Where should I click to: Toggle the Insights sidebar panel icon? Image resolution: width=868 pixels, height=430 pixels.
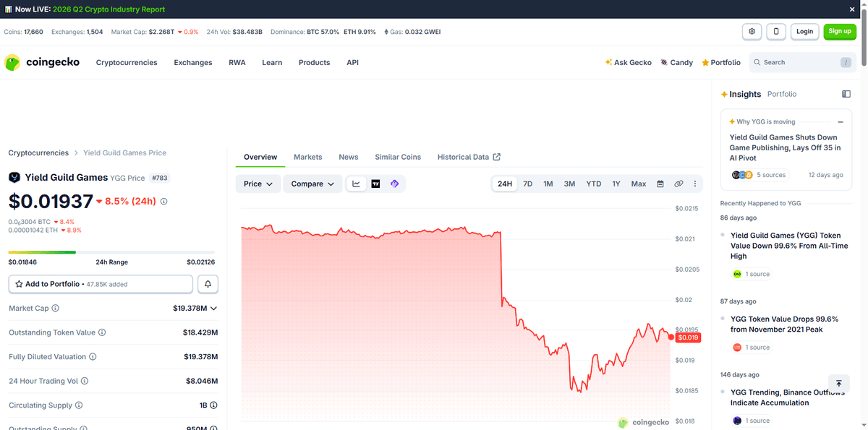click(x=846, y=94)
